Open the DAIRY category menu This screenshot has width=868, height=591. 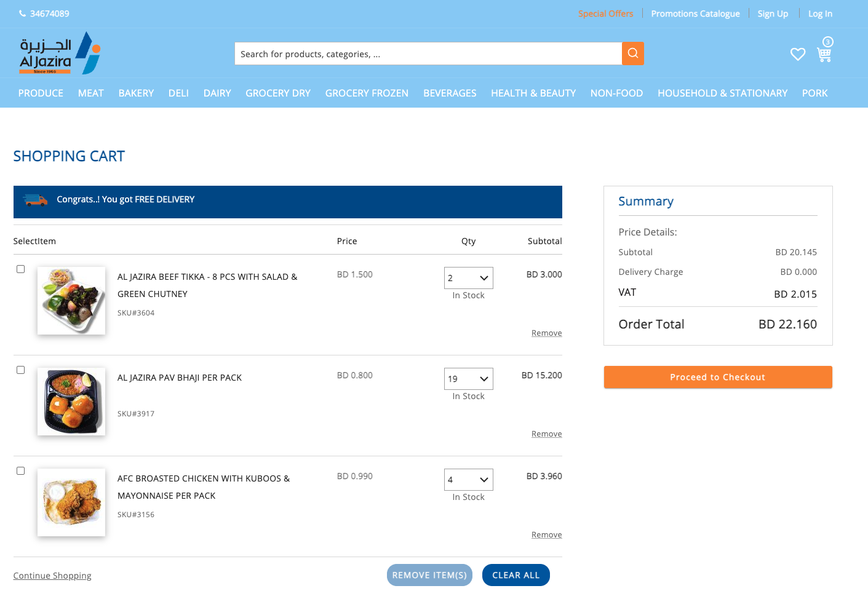pos(217,93)
